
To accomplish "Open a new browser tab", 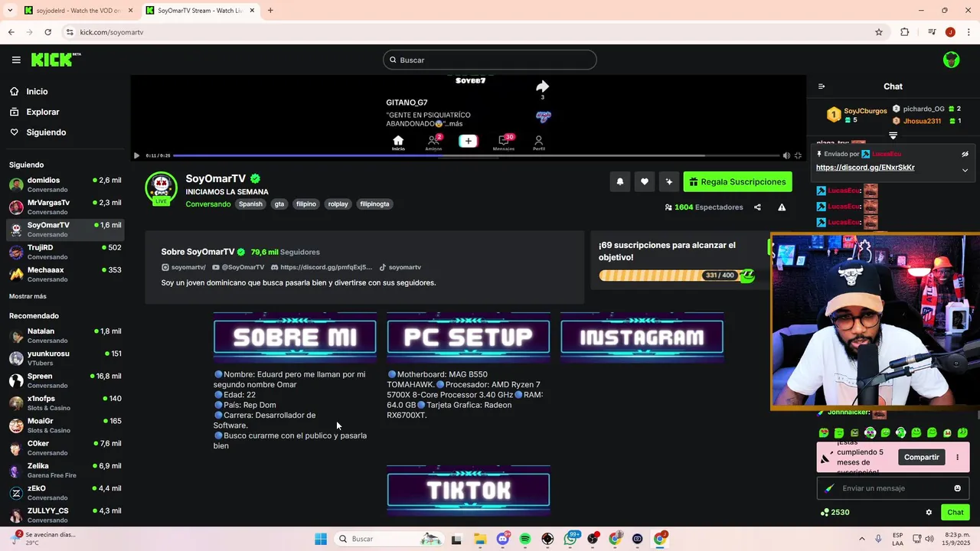I will [x=270, y=11].
